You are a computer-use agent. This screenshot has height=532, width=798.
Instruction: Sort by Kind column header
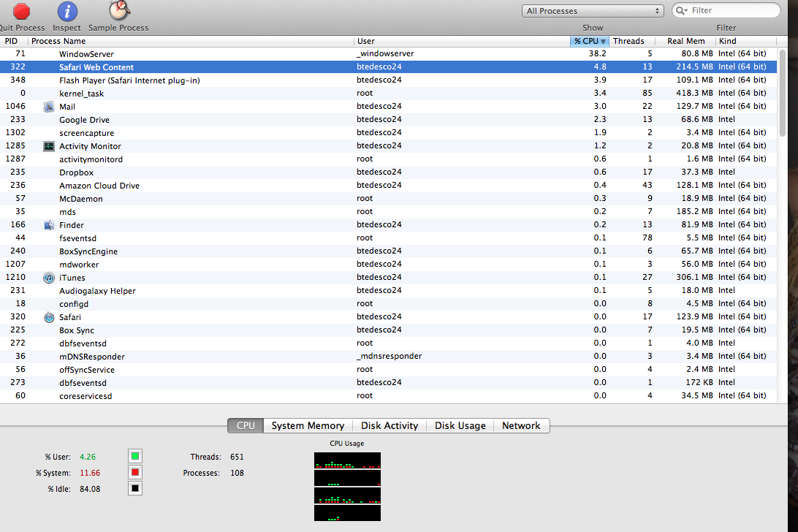(x=746, y=41)
